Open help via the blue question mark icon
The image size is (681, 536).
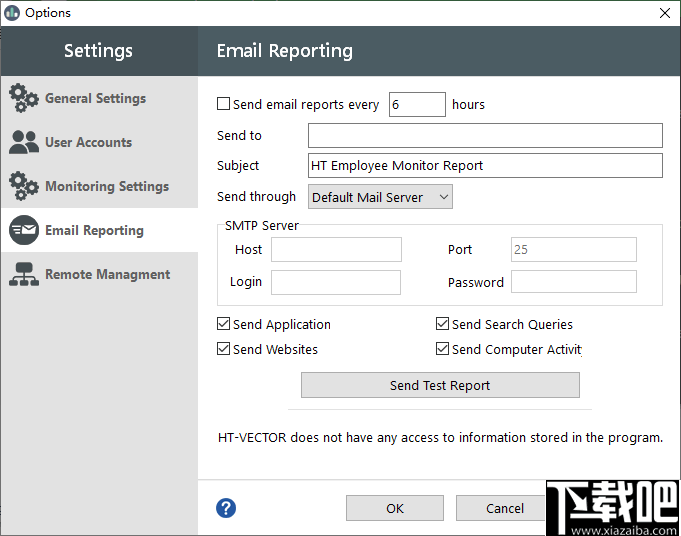[226, 508]
